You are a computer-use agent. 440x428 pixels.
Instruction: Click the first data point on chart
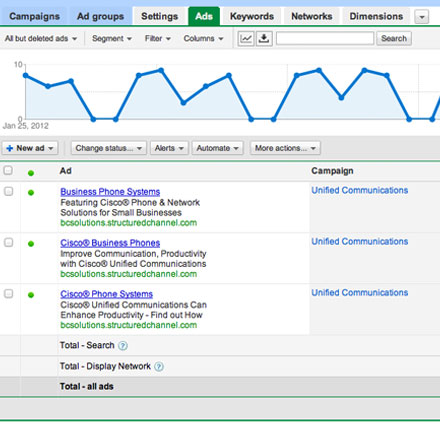coord(26,75)
